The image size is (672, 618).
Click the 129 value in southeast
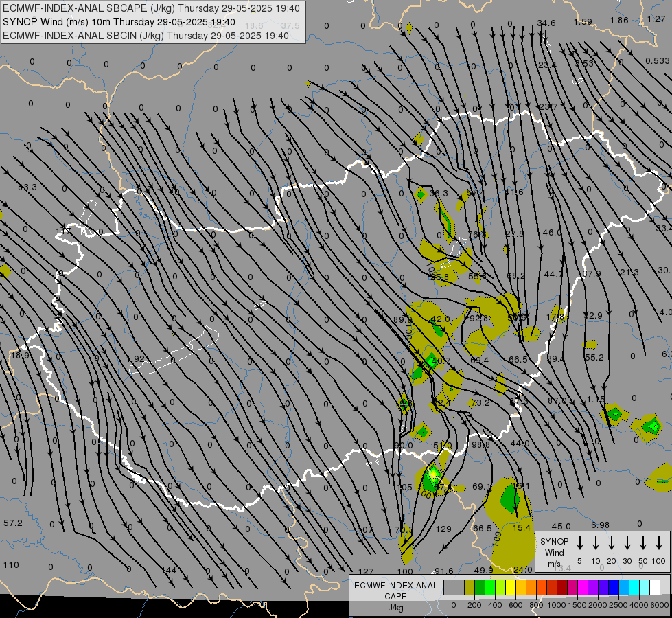(x=443, y=529)
